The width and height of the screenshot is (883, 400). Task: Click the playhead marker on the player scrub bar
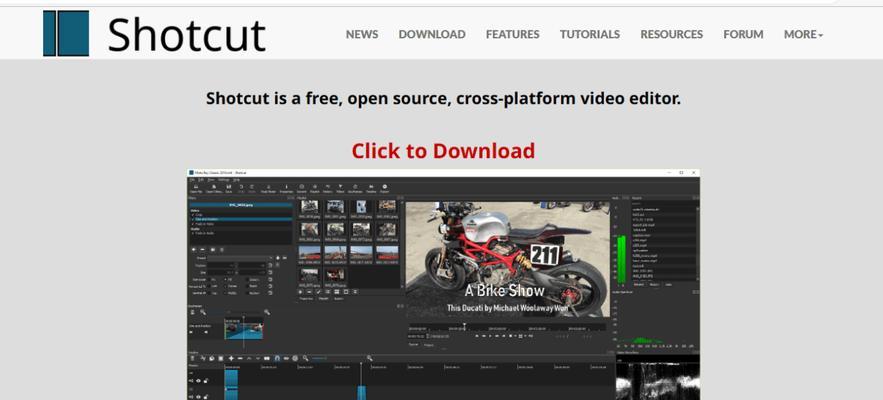click(x=465, y=326)
